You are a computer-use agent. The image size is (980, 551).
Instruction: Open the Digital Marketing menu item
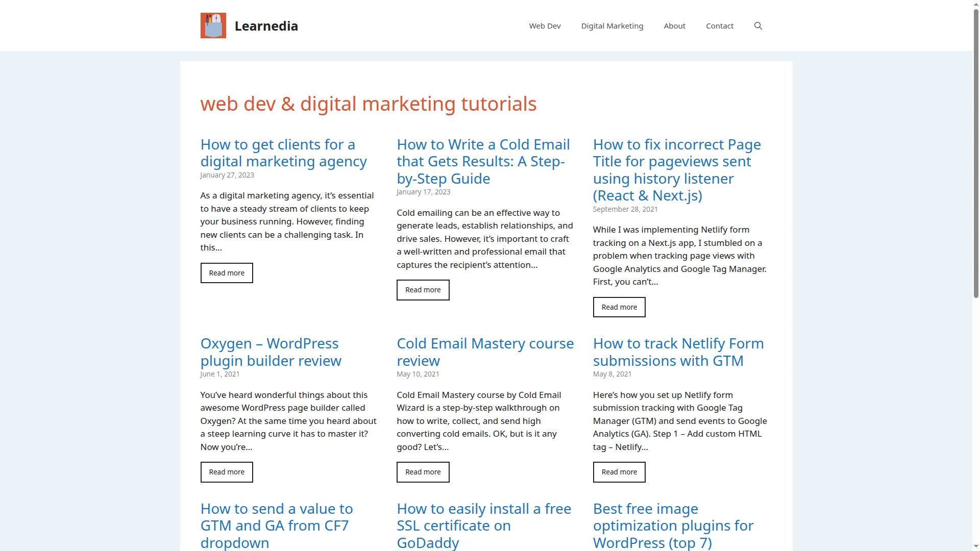click(x=612, y=26)
